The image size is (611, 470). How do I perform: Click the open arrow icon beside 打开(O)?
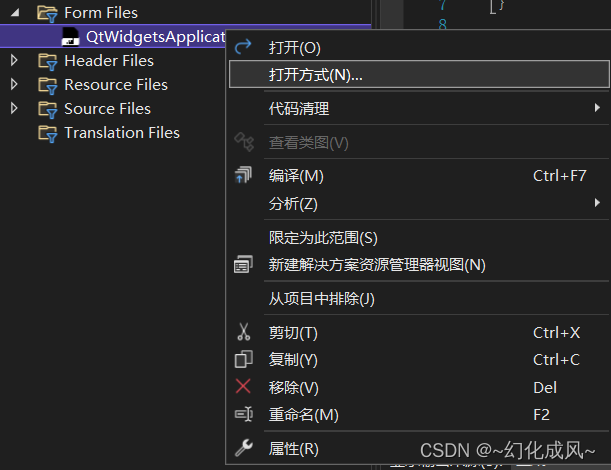(243, 47)
